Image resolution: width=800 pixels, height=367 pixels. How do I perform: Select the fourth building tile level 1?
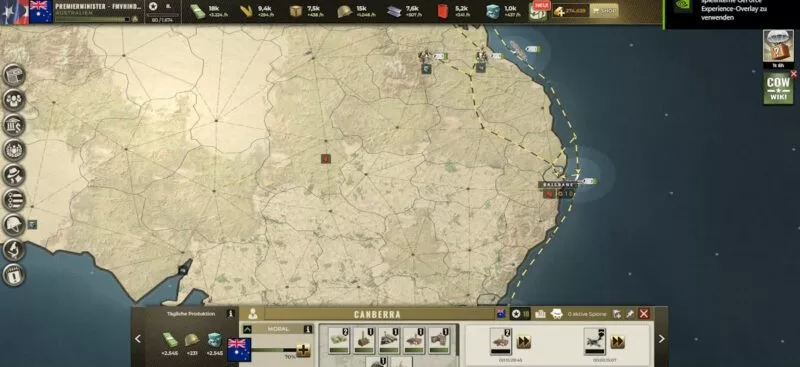coord(414,341)
